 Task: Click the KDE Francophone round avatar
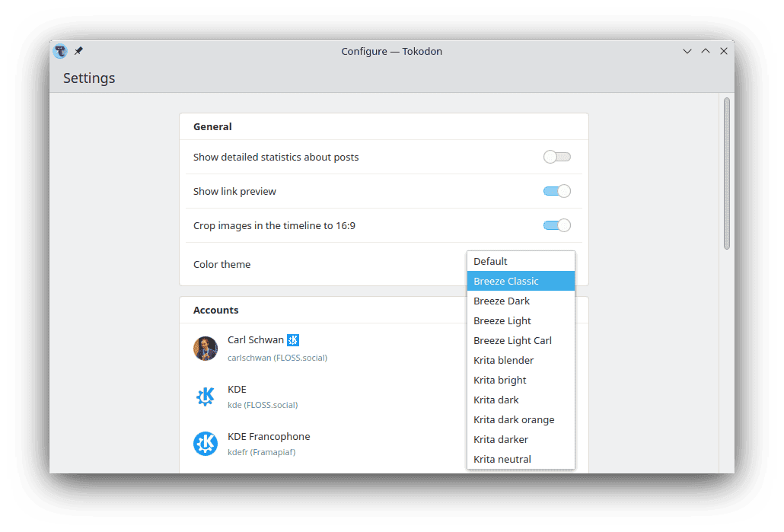206,444
